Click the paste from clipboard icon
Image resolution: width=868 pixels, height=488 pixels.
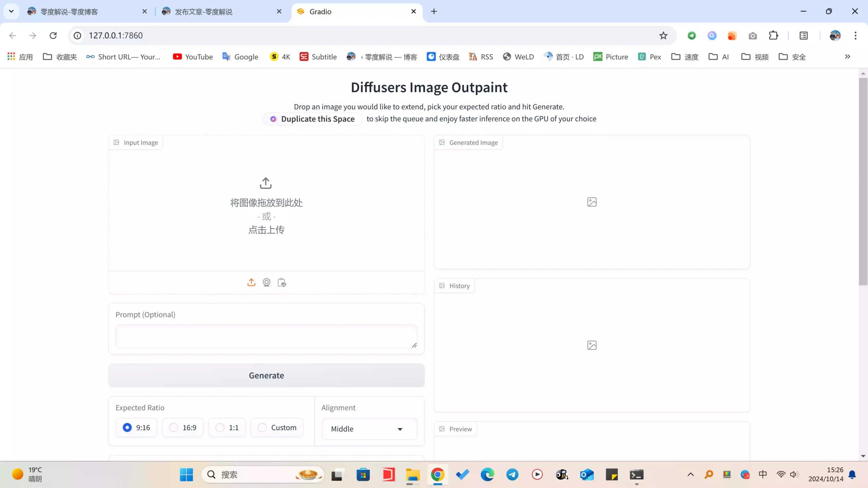[x=282, y=282]
